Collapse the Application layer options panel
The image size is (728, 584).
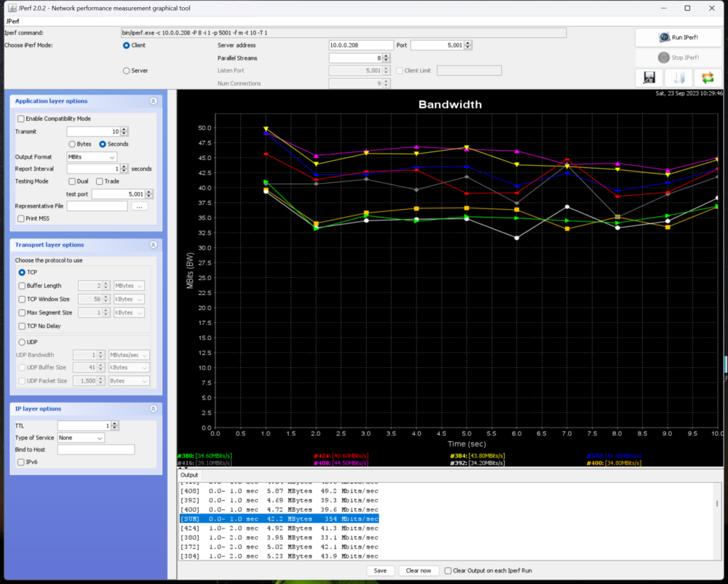point(154,101)
